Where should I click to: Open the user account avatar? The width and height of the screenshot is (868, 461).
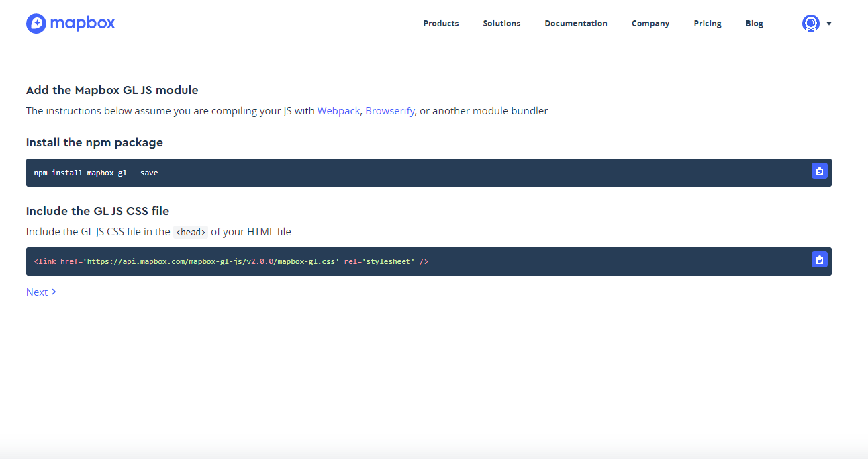click(x=811, y=24)
